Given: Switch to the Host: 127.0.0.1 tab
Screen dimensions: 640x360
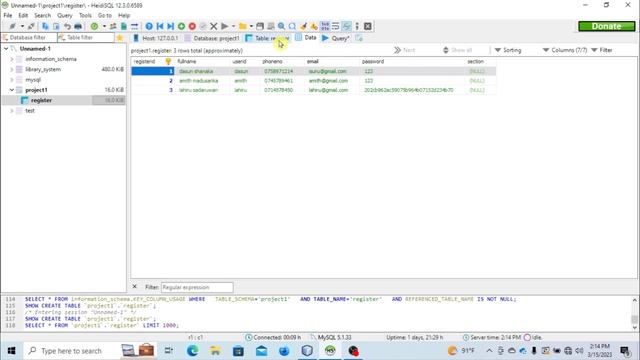Looking at the screenshot, I should (156, 38).
